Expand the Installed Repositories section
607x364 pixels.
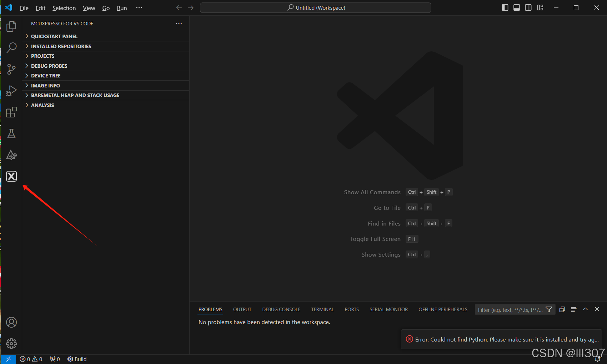pyautogui.click(x=106, y=46)
